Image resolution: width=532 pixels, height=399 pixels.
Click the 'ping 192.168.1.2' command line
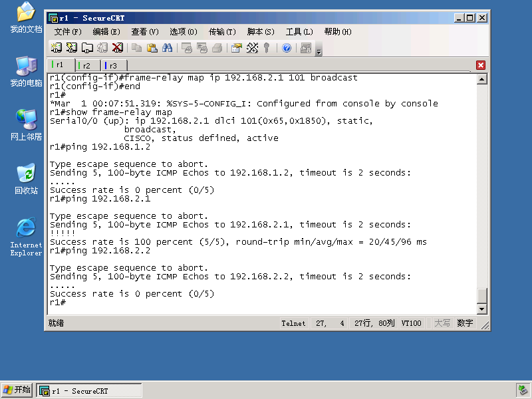100,147
